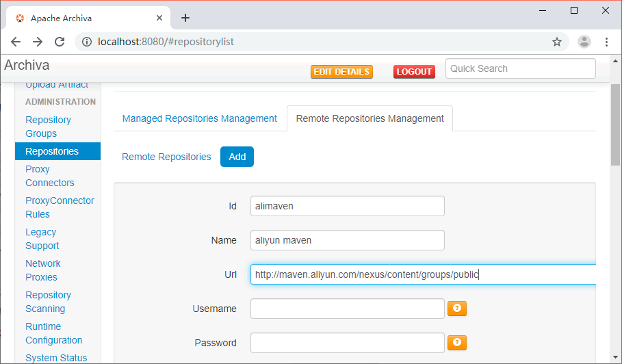Screen dimensions: 622x364
Task: Click the Username help question icon
Action: 457,309
